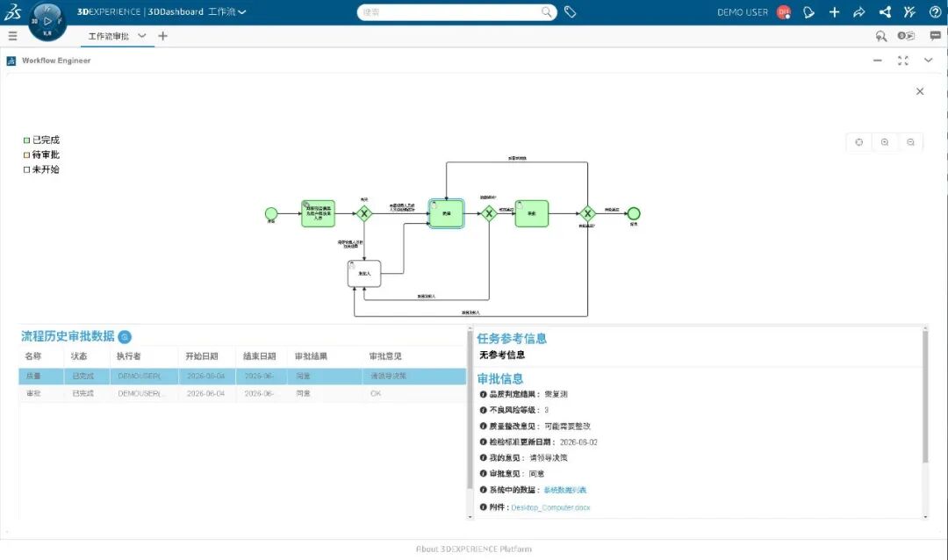Minimize the Workflow Engineer widget

(x=877, y=61)
